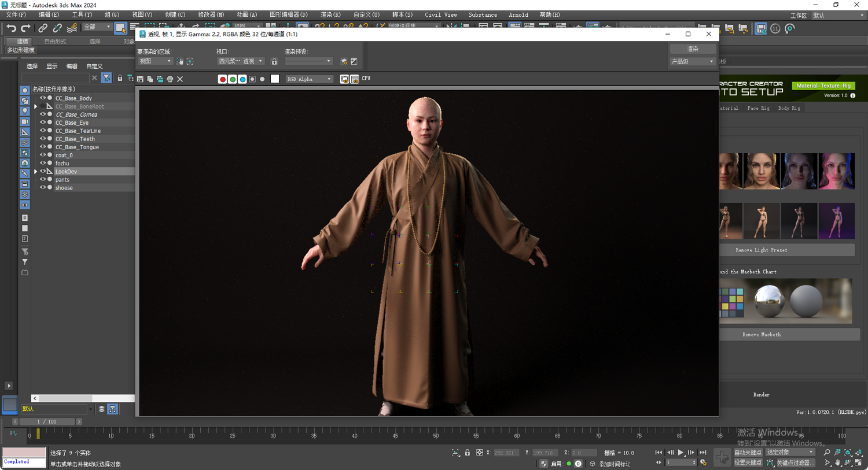Lock rendering to the selected viewport
868x470 pixels.
(274, 61)
